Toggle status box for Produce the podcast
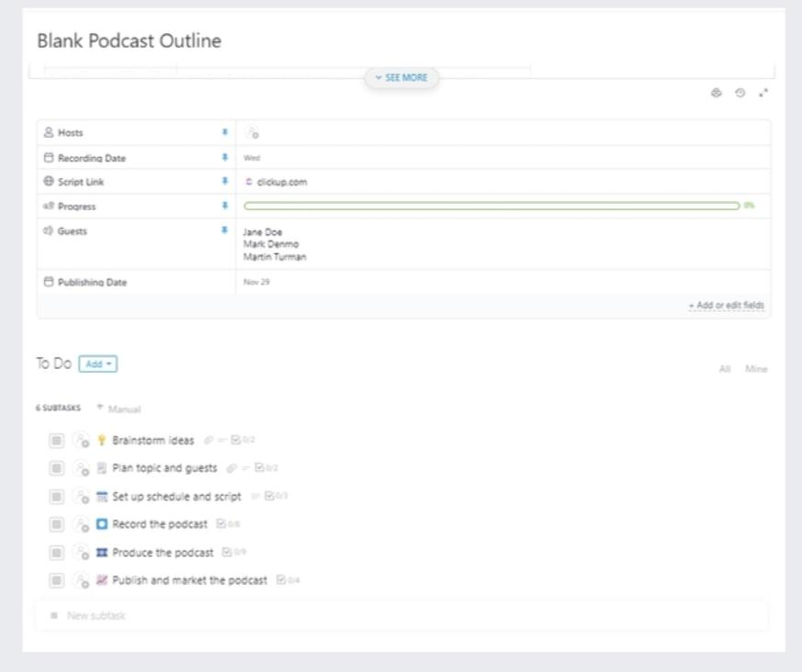 tap(56, 553)
